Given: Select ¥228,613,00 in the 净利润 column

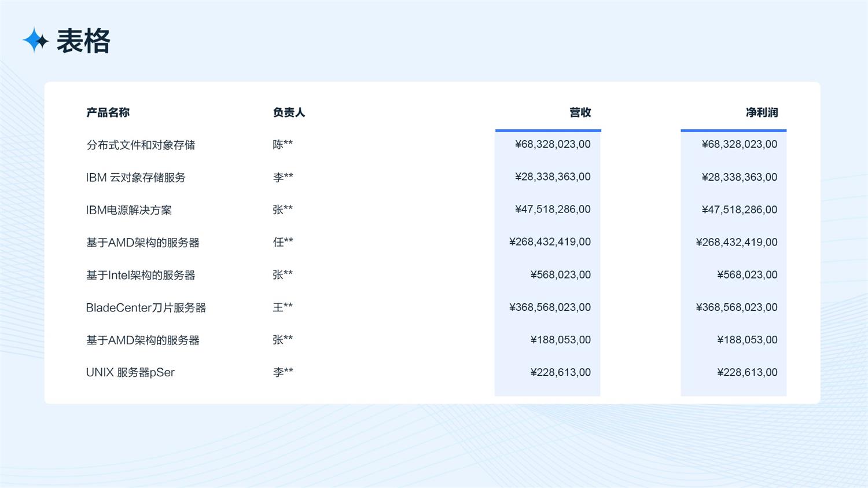Looking at the screenshot, I should pos(747,372).
